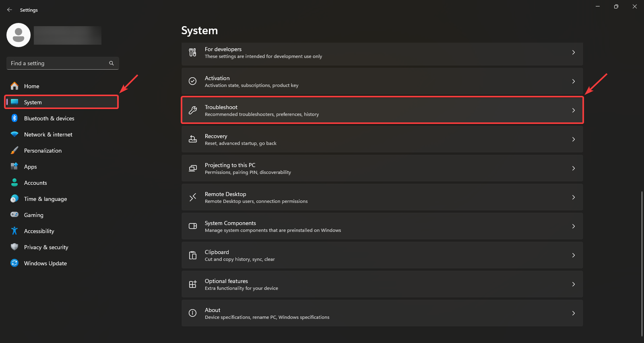Go back using the back arrow
Viewport: 644px width, 343px height.
click(10, 10)
